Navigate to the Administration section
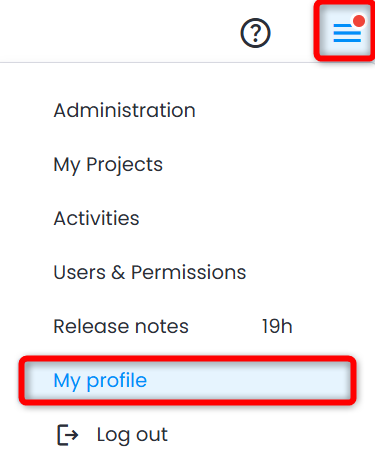This screenshot has height=474, width=375. coord(124,110)
